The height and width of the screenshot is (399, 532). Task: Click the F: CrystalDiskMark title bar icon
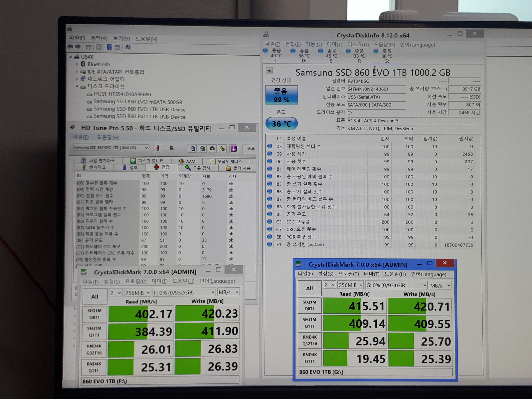tap(84, 272)
